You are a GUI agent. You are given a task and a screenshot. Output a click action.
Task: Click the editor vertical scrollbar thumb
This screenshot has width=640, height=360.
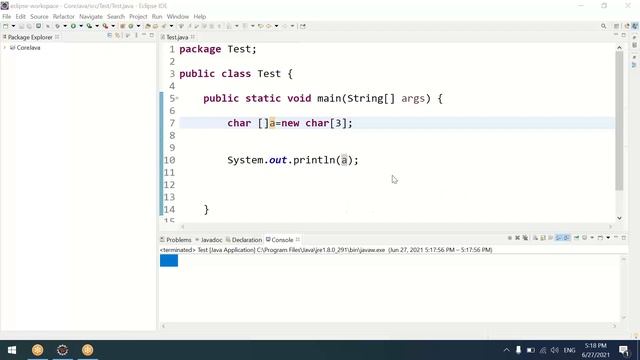[619, 121]
